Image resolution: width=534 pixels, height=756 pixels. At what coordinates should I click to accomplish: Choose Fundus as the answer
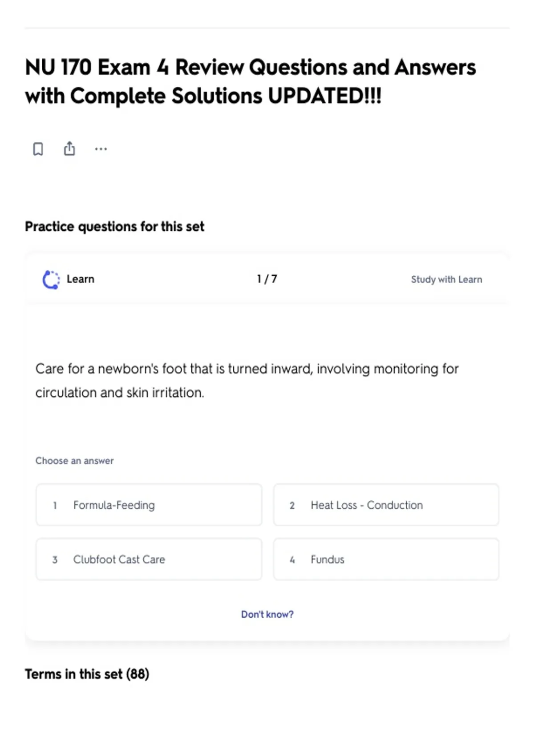[x=386, y=559]
